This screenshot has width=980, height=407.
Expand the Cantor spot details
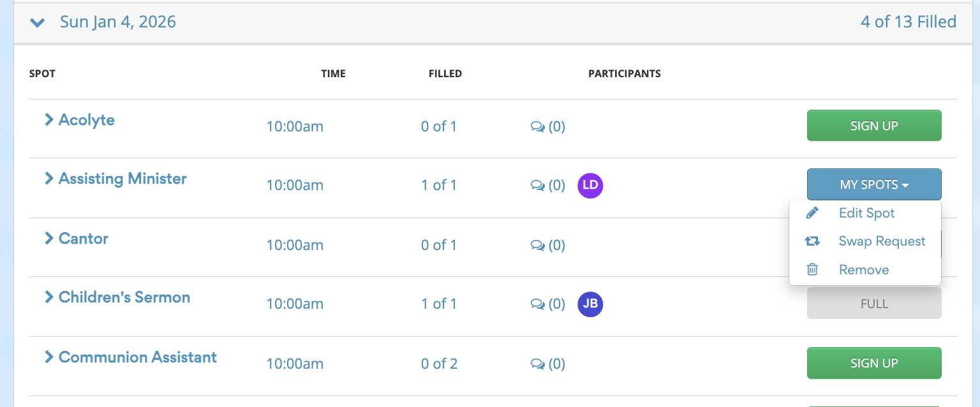[x=48, y=238]
